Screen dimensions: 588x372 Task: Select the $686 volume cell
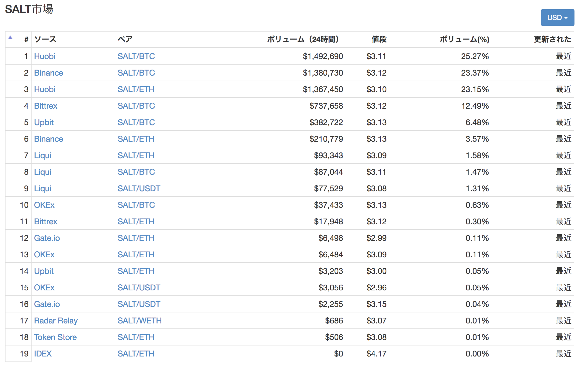(x=334, y=321)
